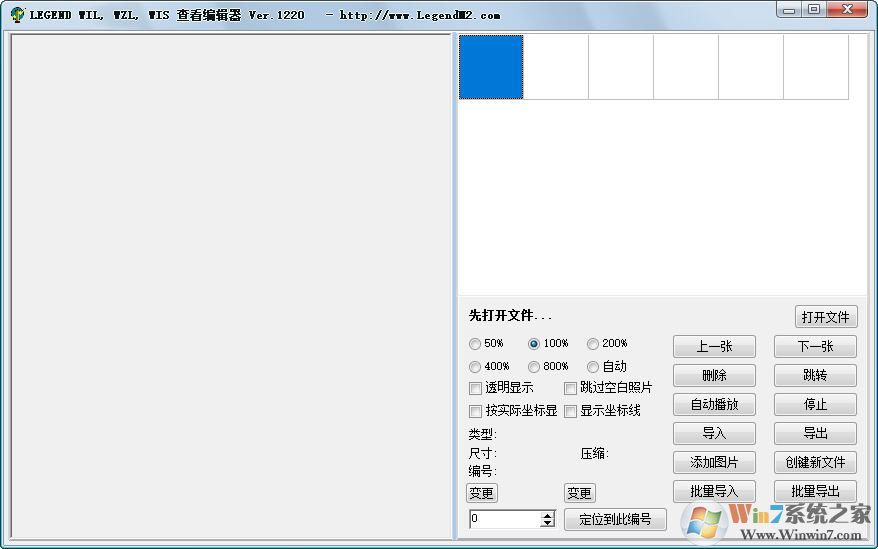Click the 变更 button under 压缩
Viewport: 878px width, 549px height.
[580, 493]
